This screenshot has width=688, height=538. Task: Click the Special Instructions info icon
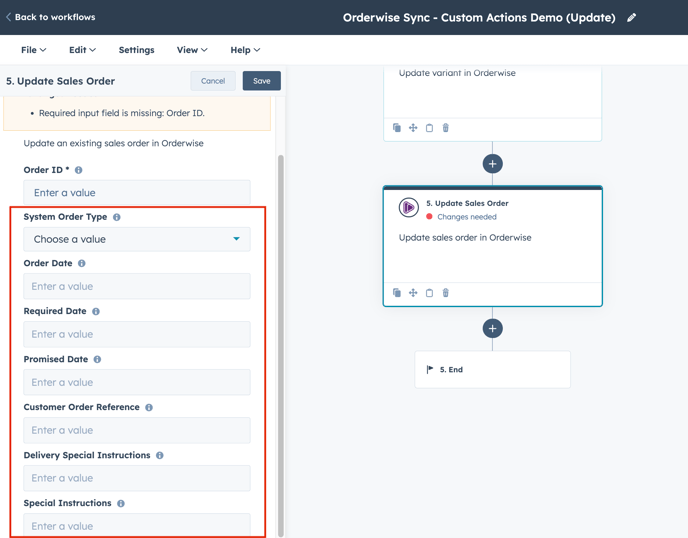121,504
